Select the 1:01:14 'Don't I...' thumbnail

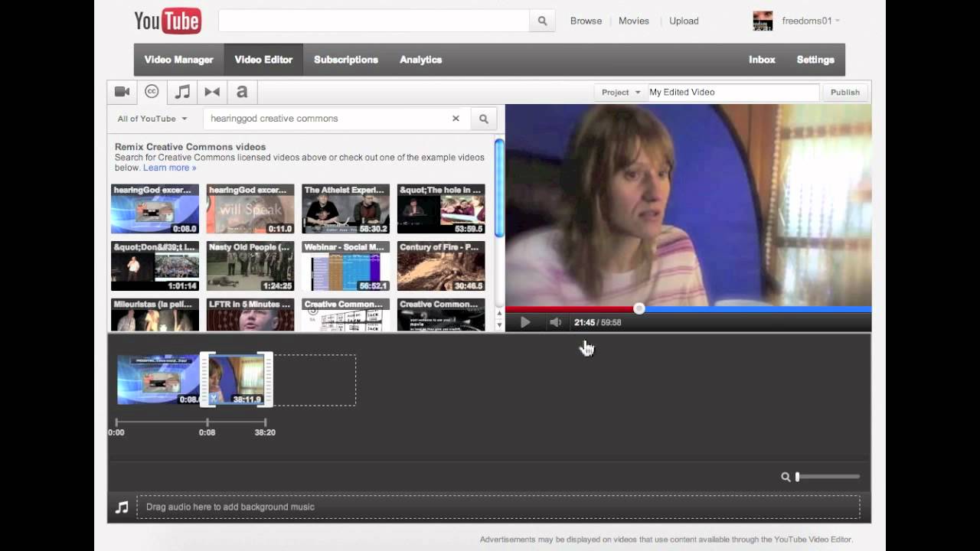click(x=155, y=266)
